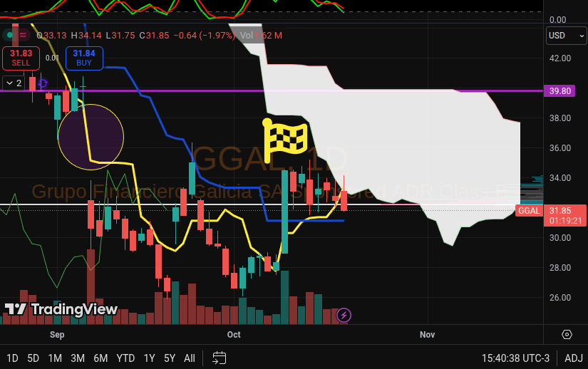The height and width of the screenshot is (369, 588).
Task: Click the yellow circle drawing on the chart
Action: point(91,137)
